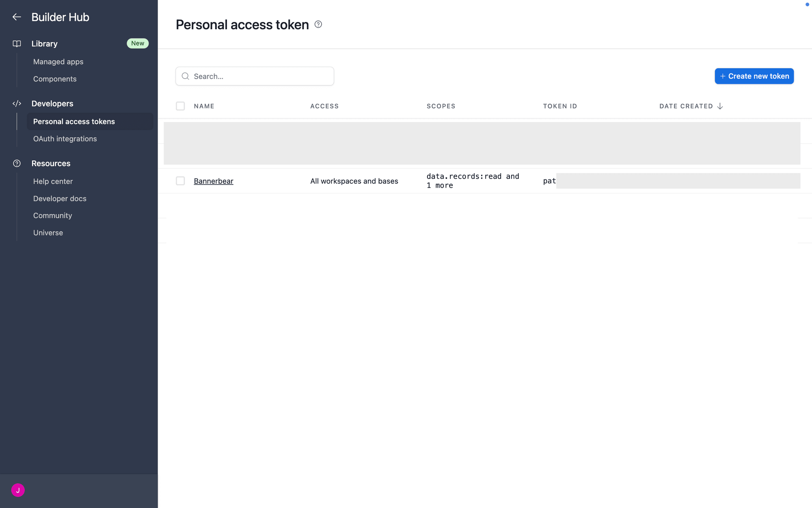Select Personal access tokens in the sidebar
The width and height of the screenshot is (812, 508).
tap(74, 121)
